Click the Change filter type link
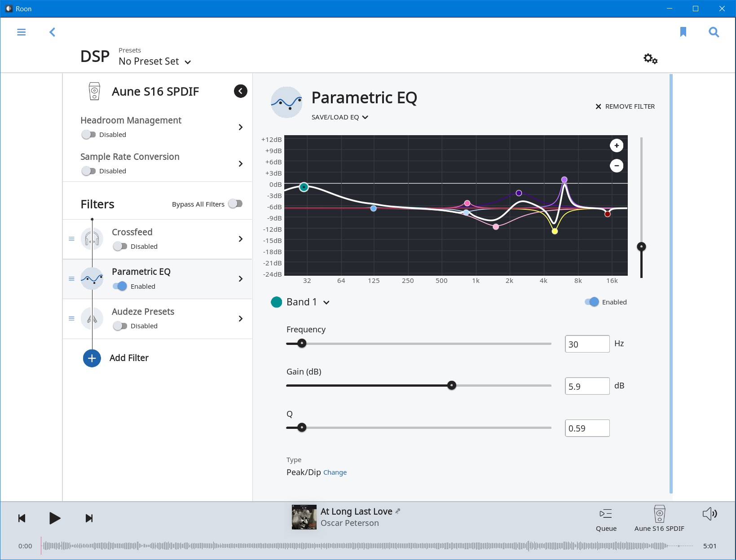 pyautogui.click(x=335, y=472)
